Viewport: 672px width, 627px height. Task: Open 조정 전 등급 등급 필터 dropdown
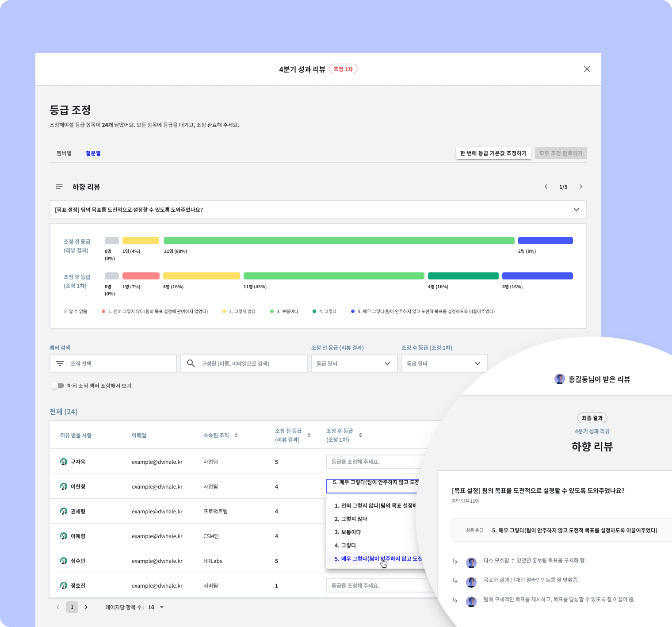[354, 363]
